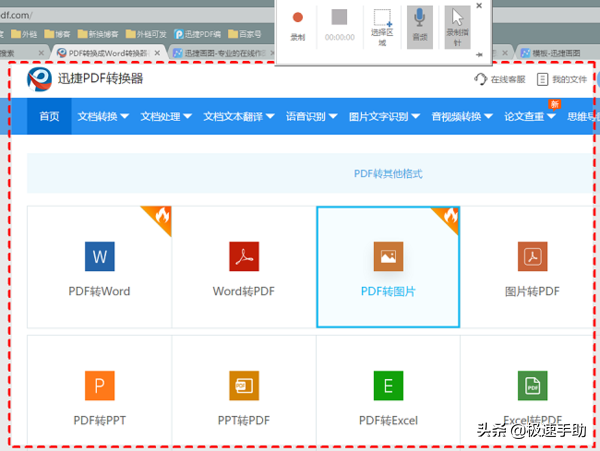Viewport: 600px width, 451px height.
Task: Click the 图片转PDF label text
Action: pos(532,291)
